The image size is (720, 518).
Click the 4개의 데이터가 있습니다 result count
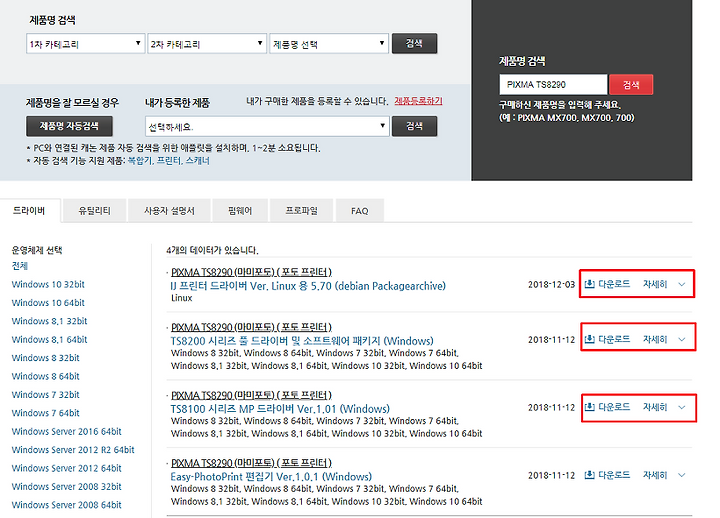(x=212, y=250)
